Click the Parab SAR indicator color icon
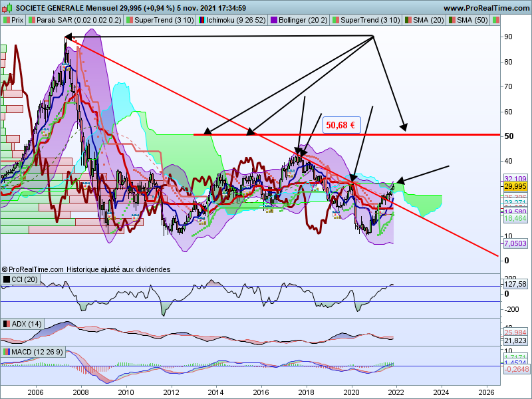Screen dimensions: 532x399 click(32, 20)
